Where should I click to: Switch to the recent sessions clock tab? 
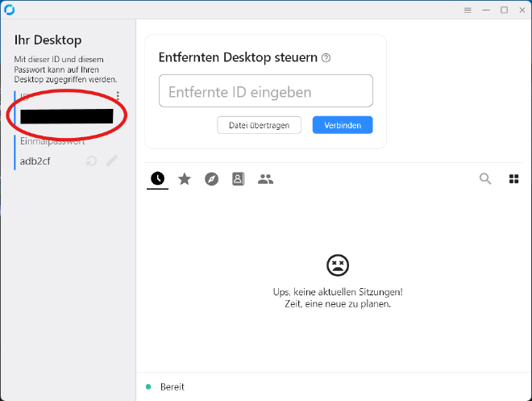(157, 178)
